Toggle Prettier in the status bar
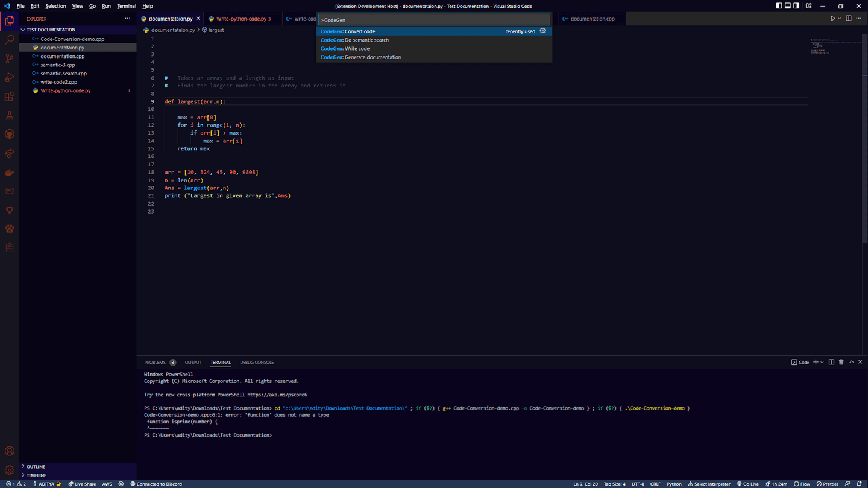Image resolution: width=868 pixels, height=488 pixels. [x=828, y=484]
